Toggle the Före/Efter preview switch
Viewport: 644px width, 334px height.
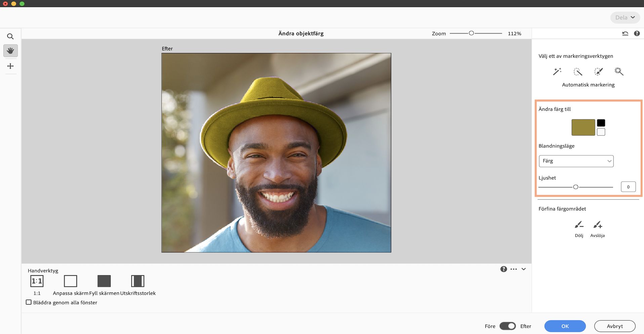[x=508, y=326]
